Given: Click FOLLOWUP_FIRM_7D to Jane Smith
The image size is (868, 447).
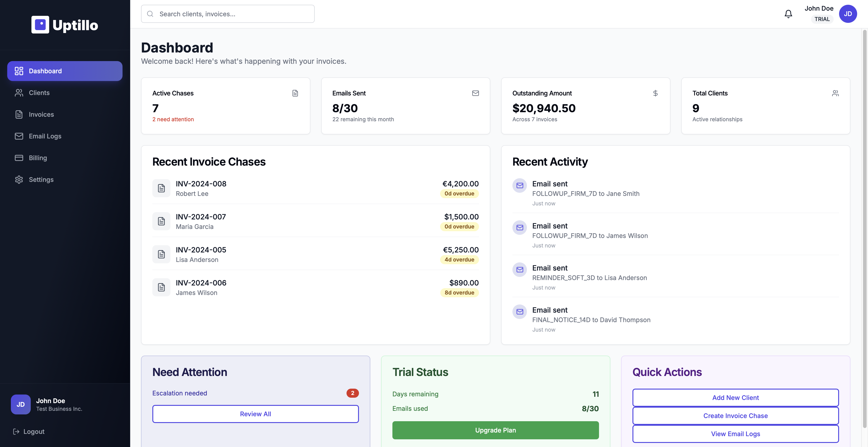Looking at the screenshot, I should (x=586, y=193).
